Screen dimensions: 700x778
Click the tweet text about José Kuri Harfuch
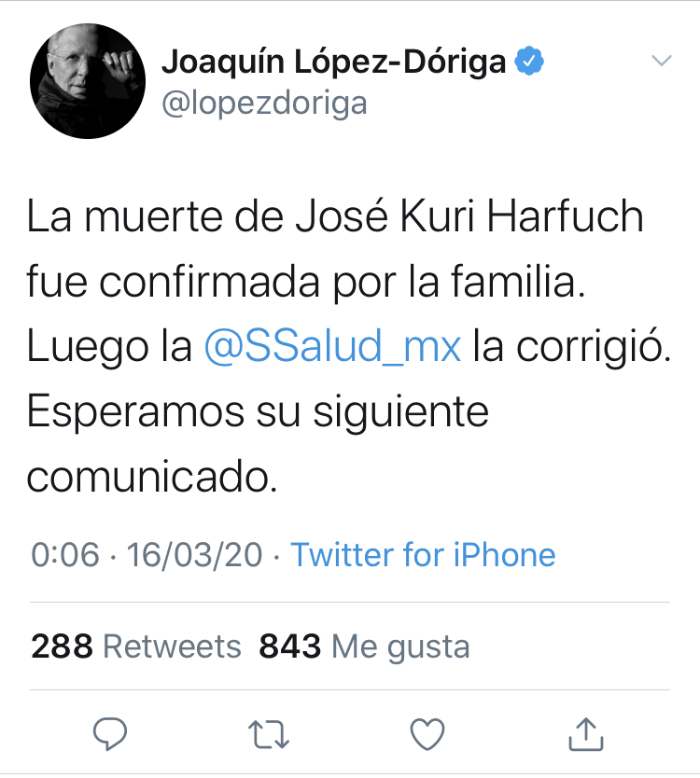[x=349, y=345]
